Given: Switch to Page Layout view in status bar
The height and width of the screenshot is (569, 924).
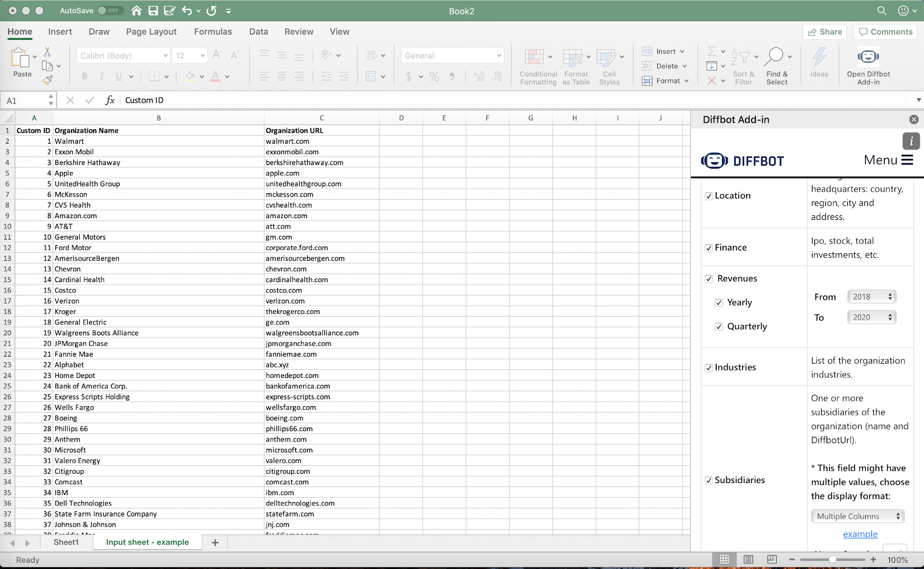Looking at the screenshot, I should coord(748,559).
